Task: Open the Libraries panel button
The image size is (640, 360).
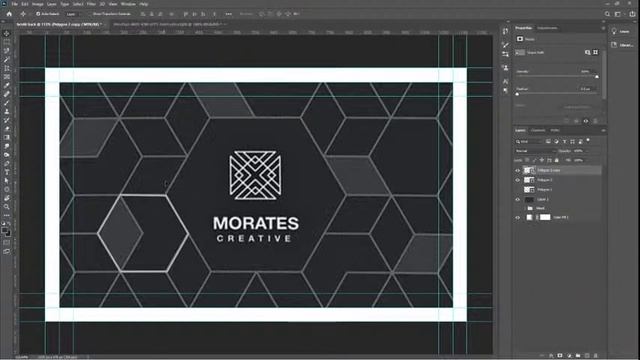Action: 622,45
